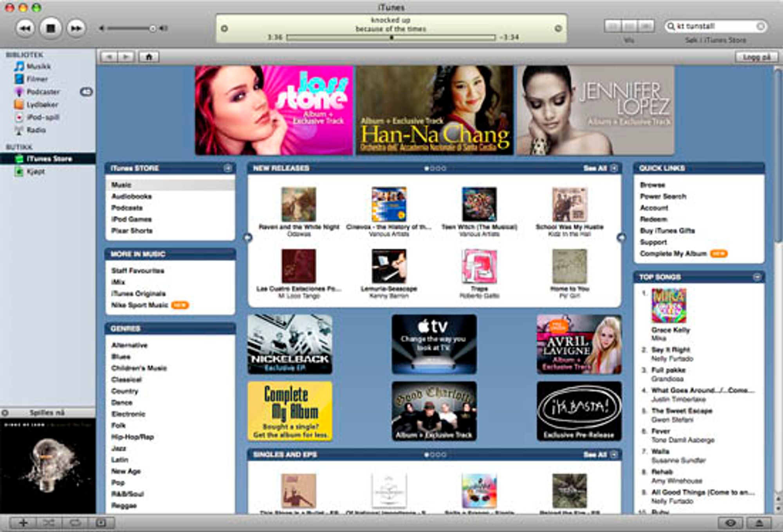Select second page dot in Singles and EPs
Image resolution: width=783 pixels, height=532 pixels.
[432, 455]
